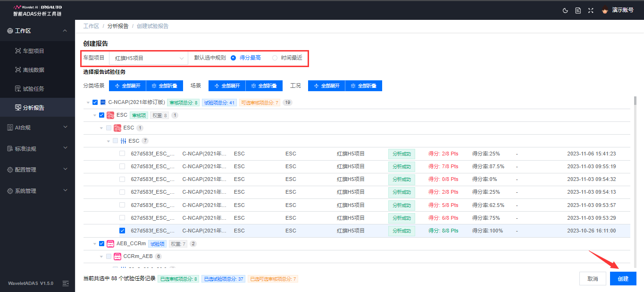
Task: Open the 演示账号 user avatar
Action: [605, 10]
